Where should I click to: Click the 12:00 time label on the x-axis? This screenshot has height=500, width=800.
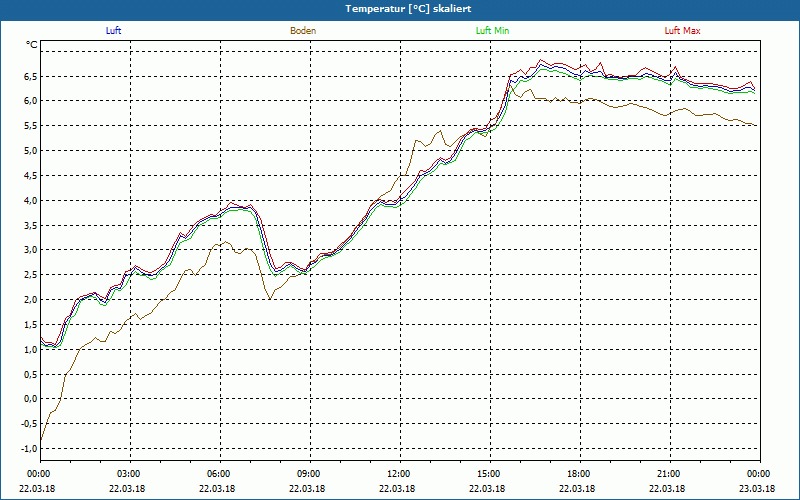pos(400,474)
